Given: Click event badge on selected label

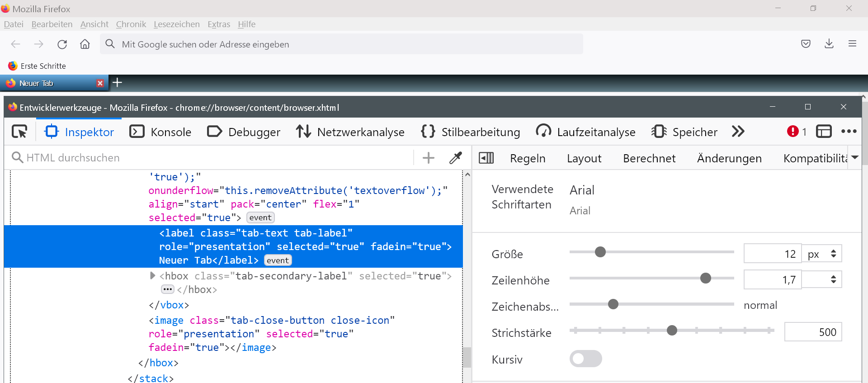Looking at the screenshot, I should (278, 260).
